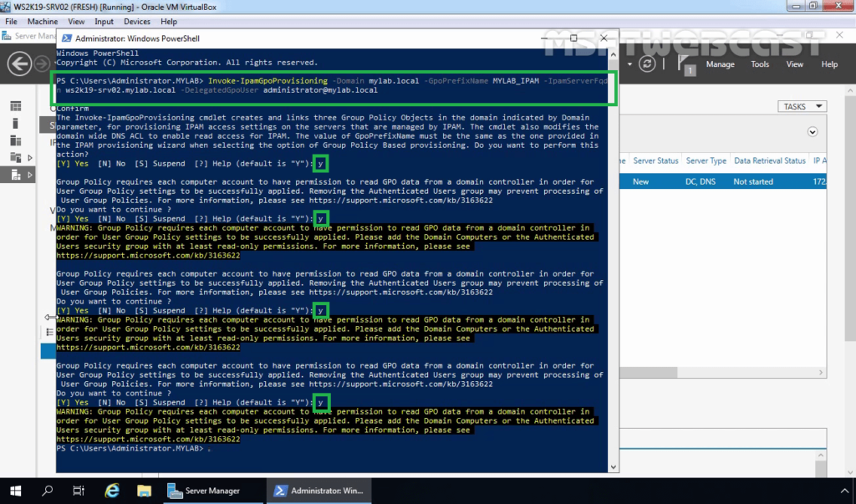Maximize the PowerShell window
This screenshot has height=504, width=856.
tap(573, 38)
